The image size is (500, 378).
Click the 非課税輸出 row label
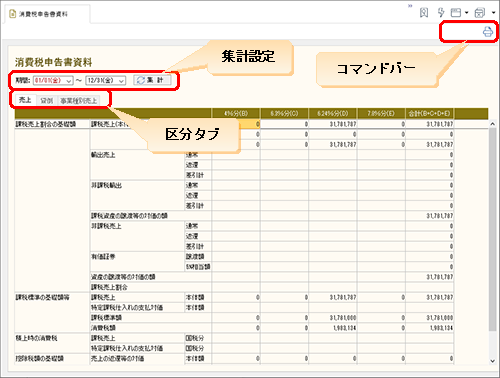coord(106,185)
